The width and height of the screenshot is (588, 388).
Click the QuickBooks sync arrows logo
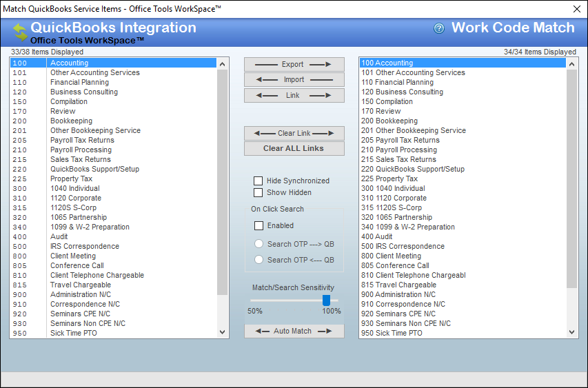click(x=20, y=32)
